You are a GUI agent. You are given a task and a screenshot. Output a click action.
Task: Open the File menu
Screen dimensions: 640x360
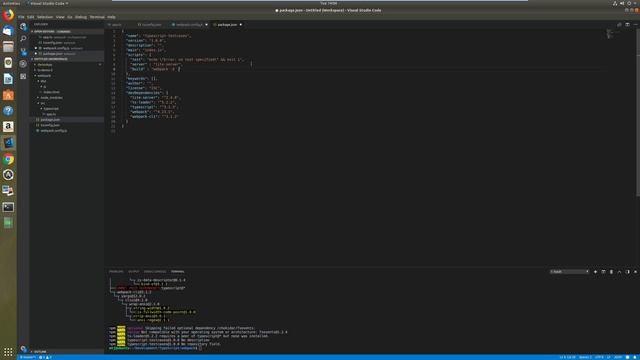point(21,17)
